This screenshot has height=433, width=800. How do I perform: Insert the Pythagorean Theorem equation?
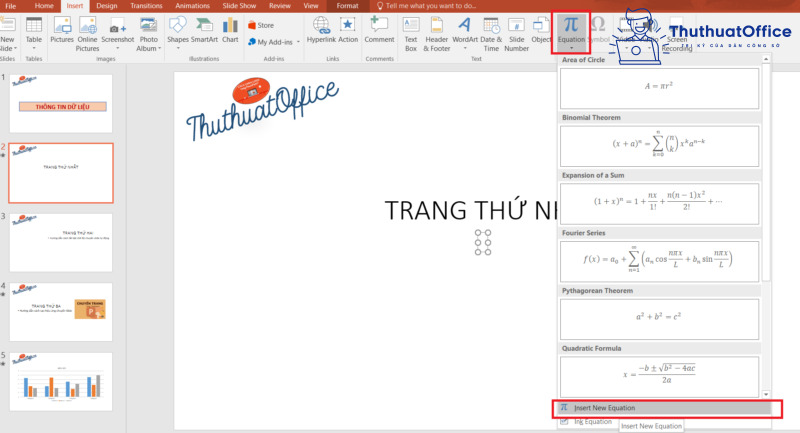[659, 319]
